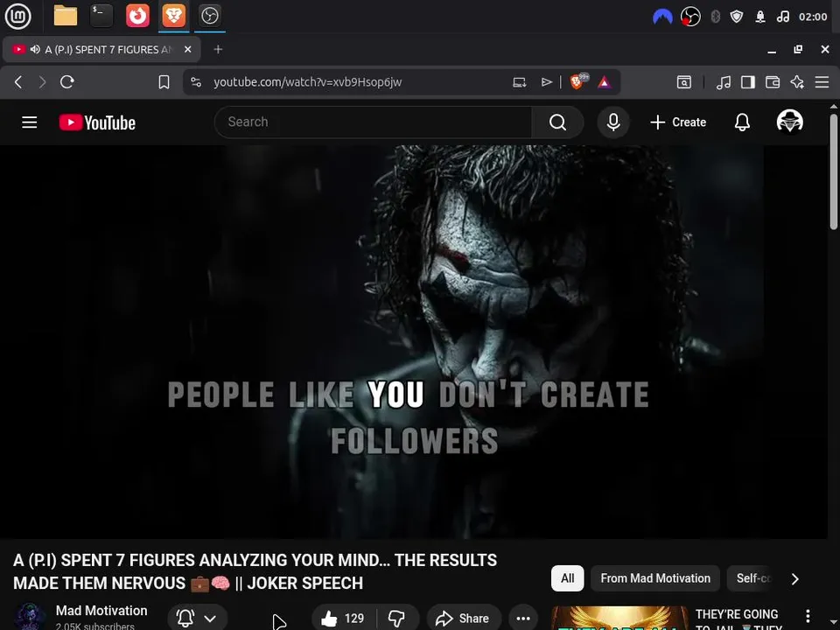Screen dimensions: 840x630
Task: Go forward in browser history
Action: coord(42,82)
